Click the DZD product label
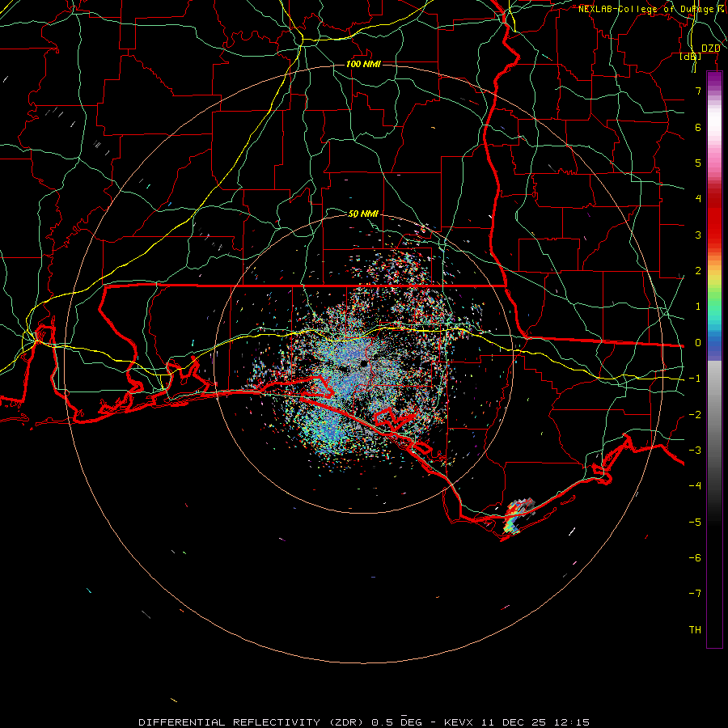Image resolution: width=728 pixels, height=728 pixels. click(x=710, y=49)
